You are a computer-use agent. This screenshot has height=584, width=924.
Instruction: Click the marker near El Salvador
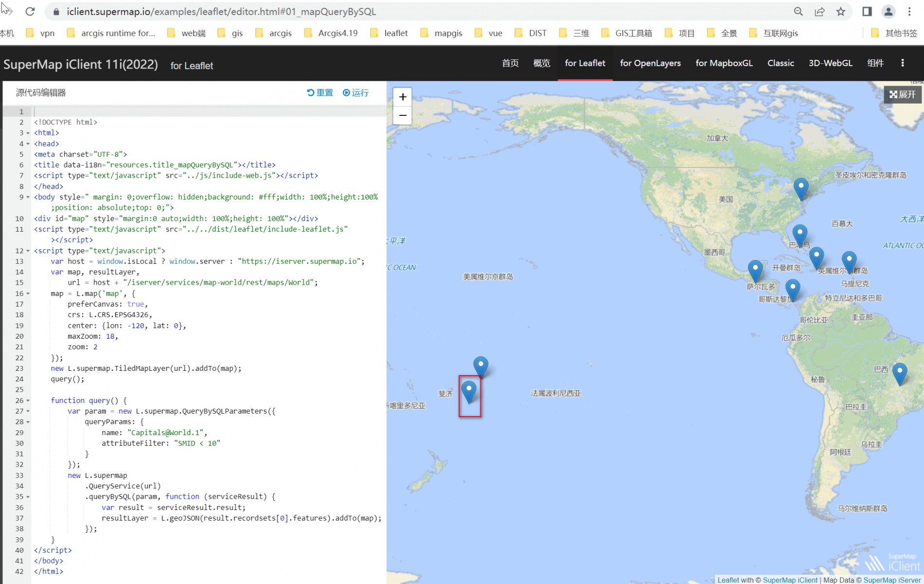tap(755, 272)
